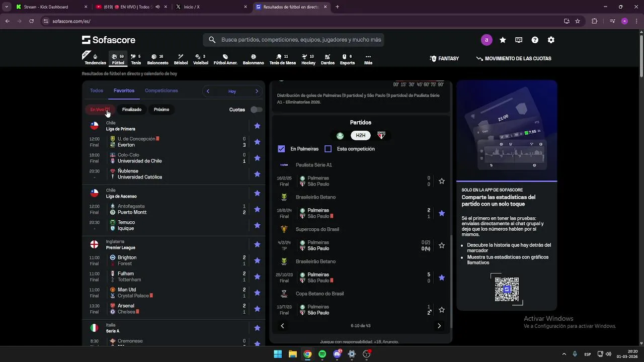Screen dimensions: 644x362
Task: Click the search field for matches
Action: 293,40
